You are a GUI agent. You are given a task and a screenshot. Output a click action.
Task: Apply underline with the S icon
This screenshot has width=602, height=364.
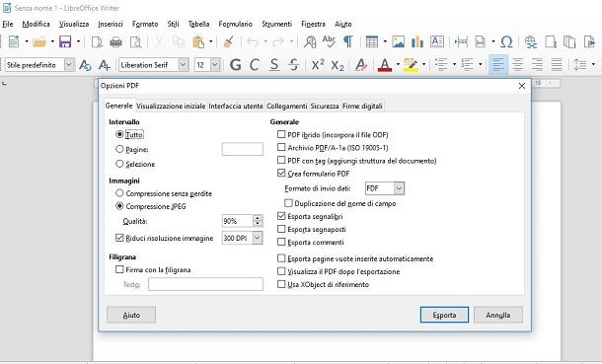pyautogui.click(x=273, y=65)
